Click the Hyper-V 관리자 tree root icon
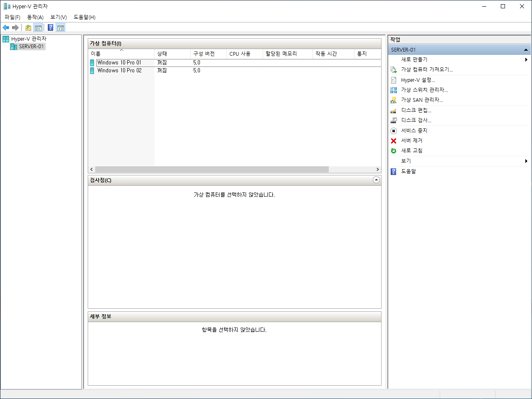Image resolution: width=532 pixels, height=399 pixels. 6,39
